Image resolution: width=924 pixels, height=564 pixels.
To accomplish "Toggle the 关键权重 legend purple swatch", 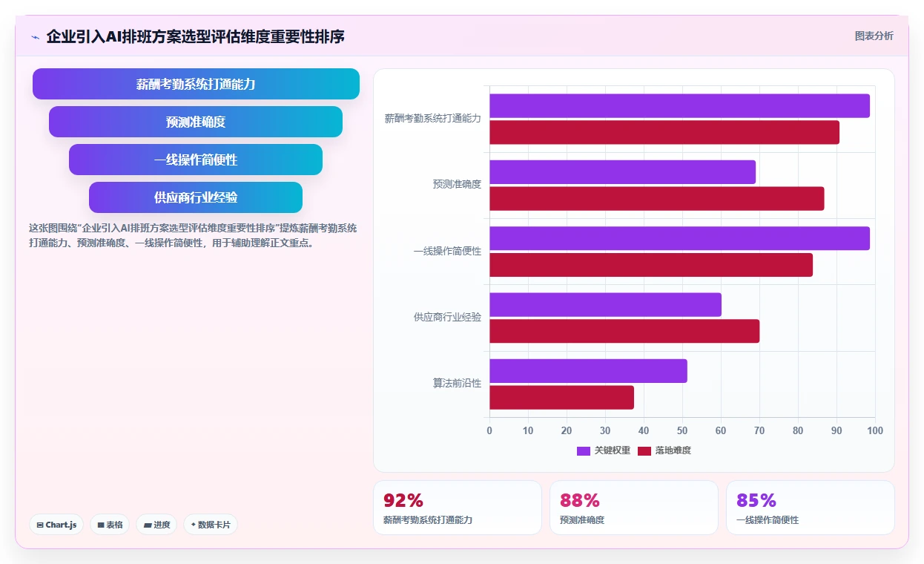I will [x=584, y=450].
